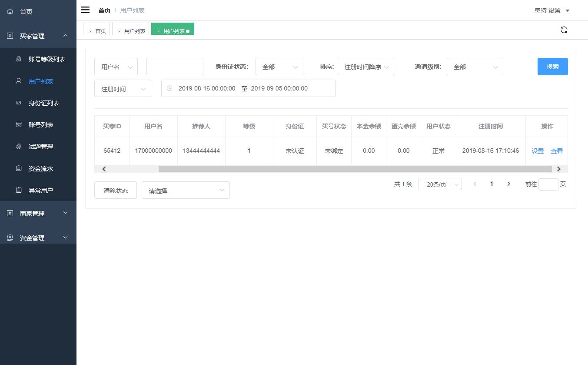The image size is (588, 365).
Task: Expand the 资金管理 sidebar section
Action: pyautogui.click(x=38, y=238)
